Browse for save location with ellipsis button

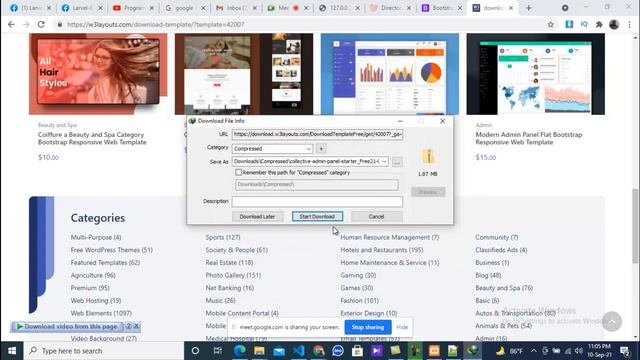(x=397, y=162)
